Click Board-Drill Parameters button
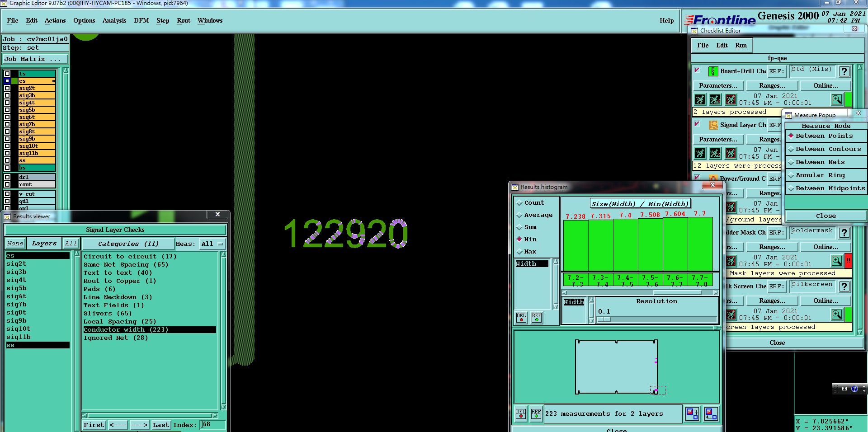Viewport: 868px width, 432px height. [718, 86]
